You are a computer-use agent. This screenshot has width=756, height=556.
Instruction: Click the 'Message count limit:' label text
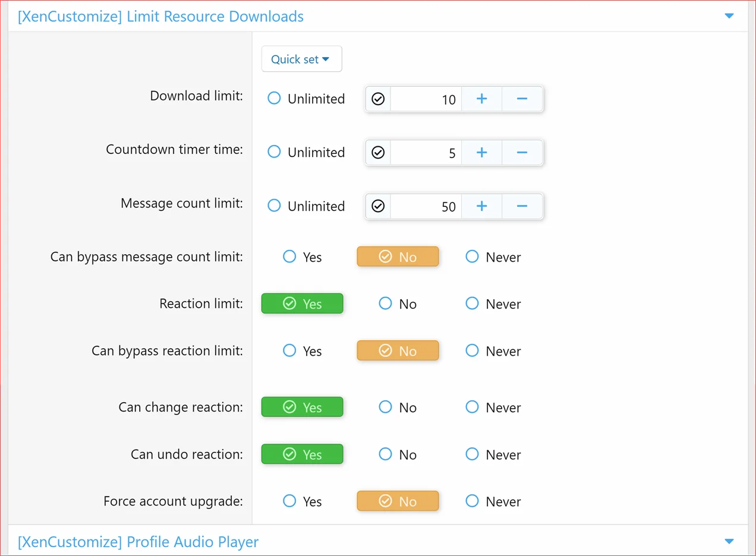click(x=182, y=203)
